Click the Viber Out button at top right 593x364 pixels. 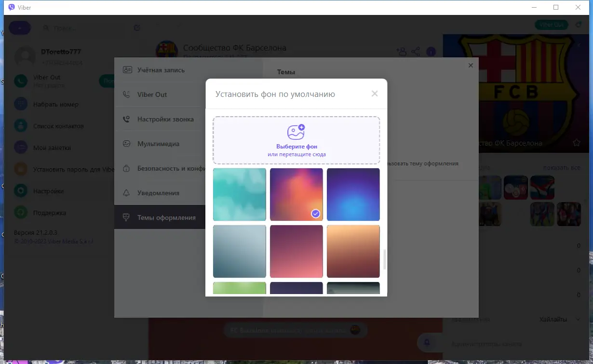click(x=551, y=24)
